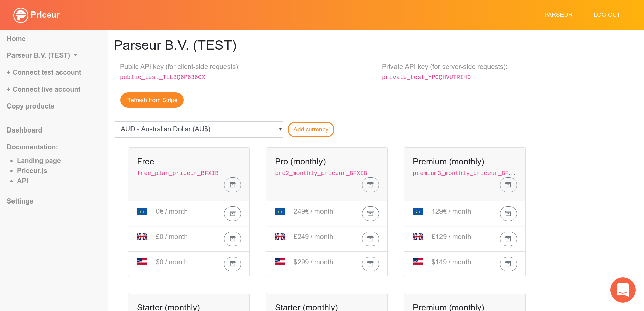
Task: Archive the Pro 249€ / month price
Action: pos(371,214)
